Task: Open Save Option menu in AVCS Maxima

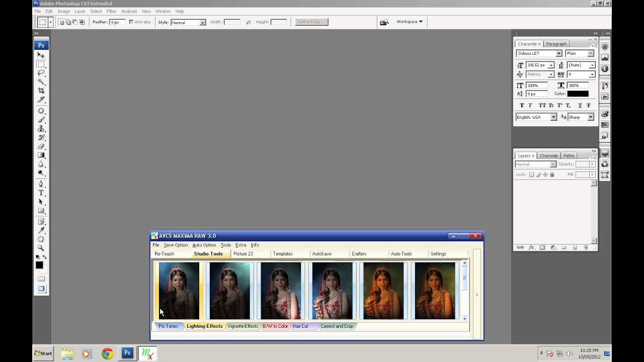Action: [176, 245]
